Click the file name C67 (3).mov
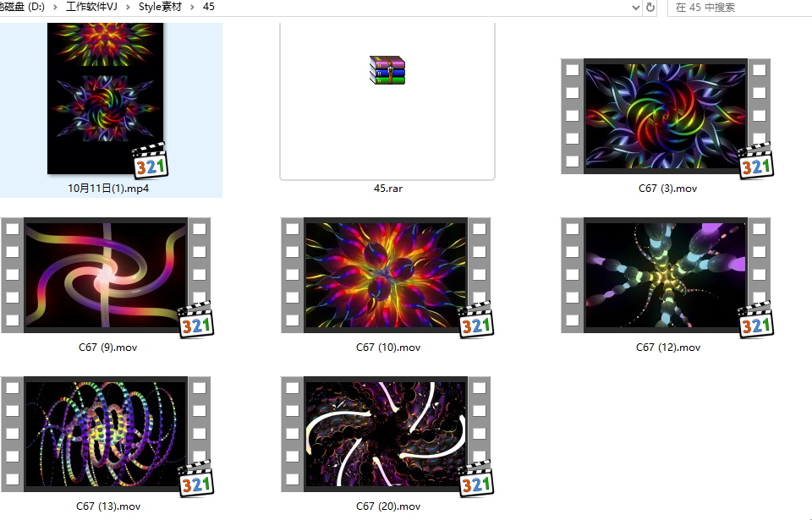 [x=667, y=189]
